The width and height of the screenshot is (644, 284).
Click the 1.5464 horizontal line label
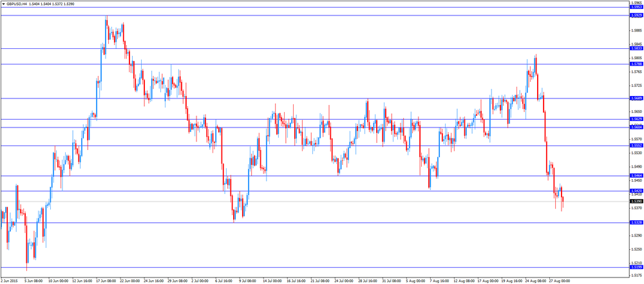636,176
